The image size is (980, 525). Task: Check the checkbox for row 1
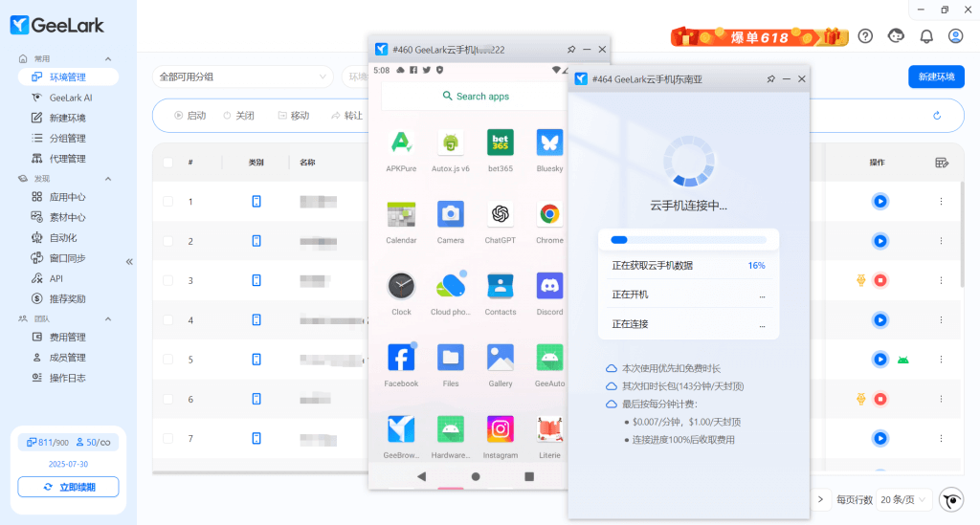coord(168,202)
